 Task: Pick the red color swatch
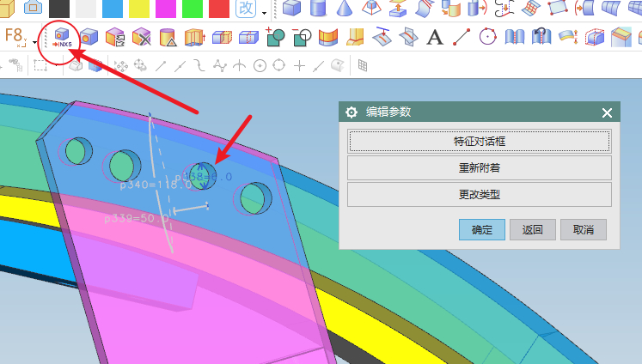219,9
